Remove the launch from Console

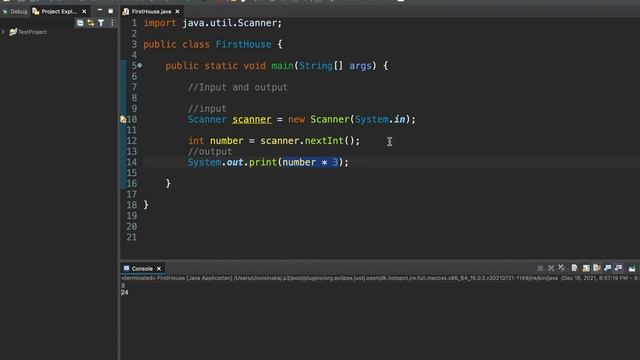pyautogui.click(x=551, y=268)
